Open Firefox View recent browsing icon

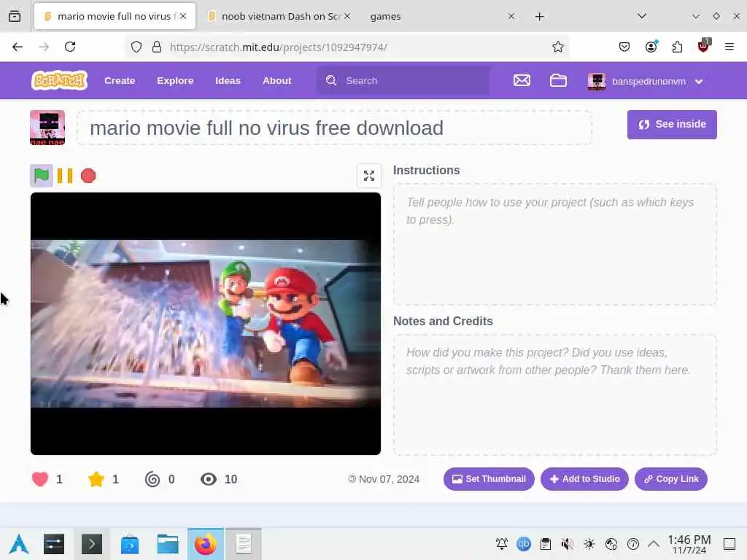(15, 16)
